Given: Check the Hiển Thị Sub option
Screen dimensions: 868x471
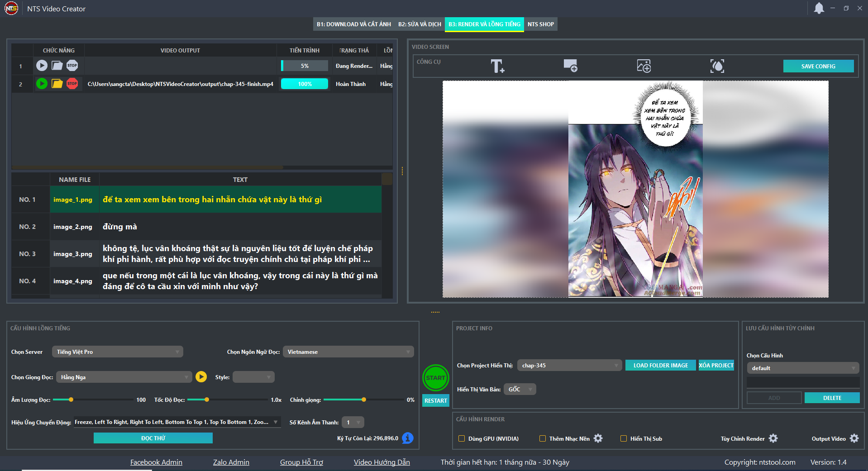Looking at the screenshot, I should [x=623, y=438].
